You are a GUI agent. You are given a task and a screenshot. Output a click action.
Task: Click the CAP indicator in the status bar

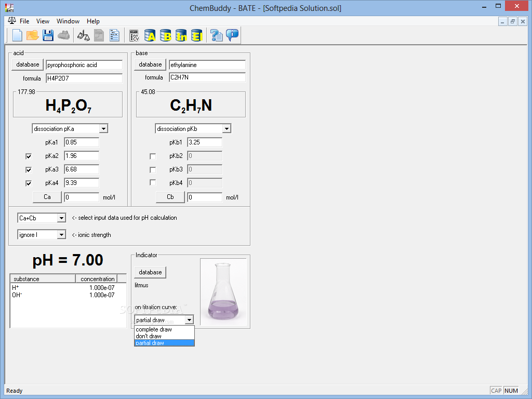pyautogui.click(x=496, y=391)
